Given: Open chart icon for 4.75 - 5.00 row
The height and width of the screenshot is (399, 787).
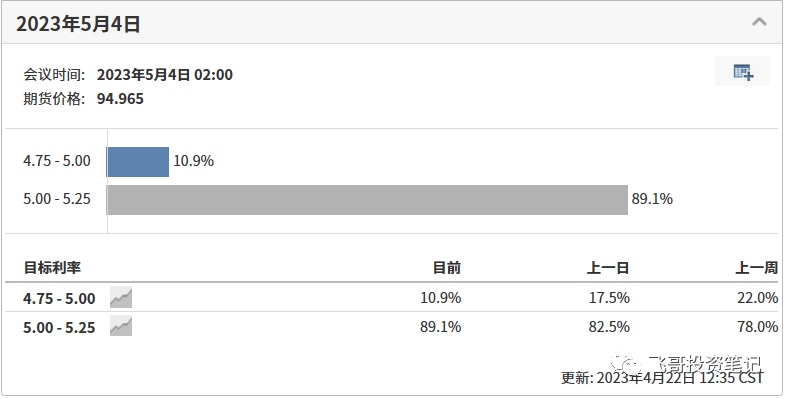Looking at the screenshot, I should tap(121, 298).
